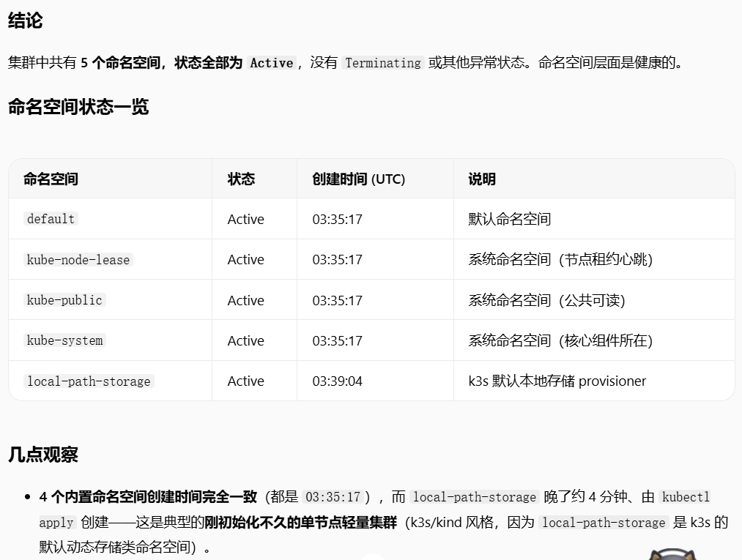
Task: Select the inline code kubectl in the bullet
Action: point(686,496)
